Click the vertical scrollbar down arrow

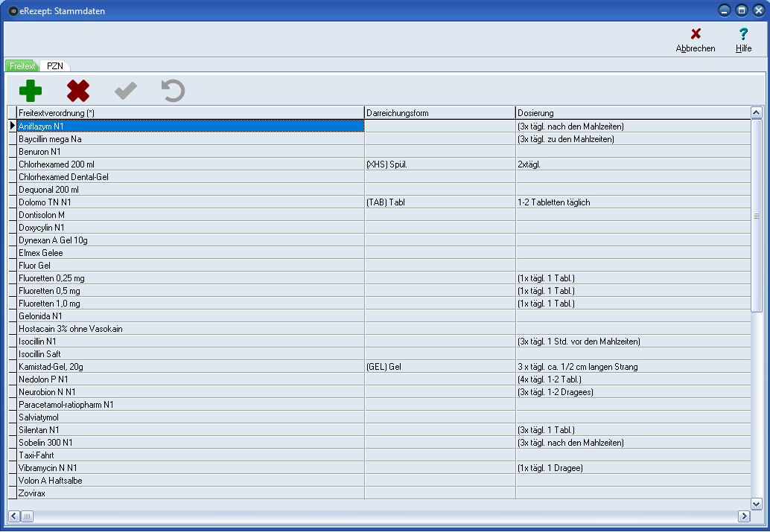pyautogui.click(x=757, y=504)
